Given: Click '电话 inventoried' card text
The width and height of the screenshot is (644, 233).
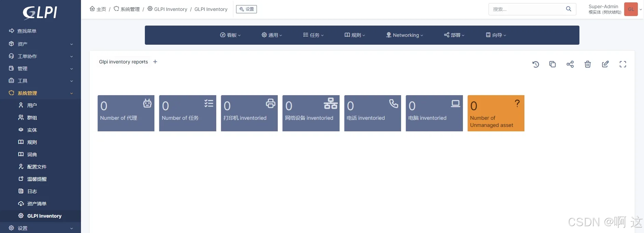Looking at the screenshot, I should 366,118.
